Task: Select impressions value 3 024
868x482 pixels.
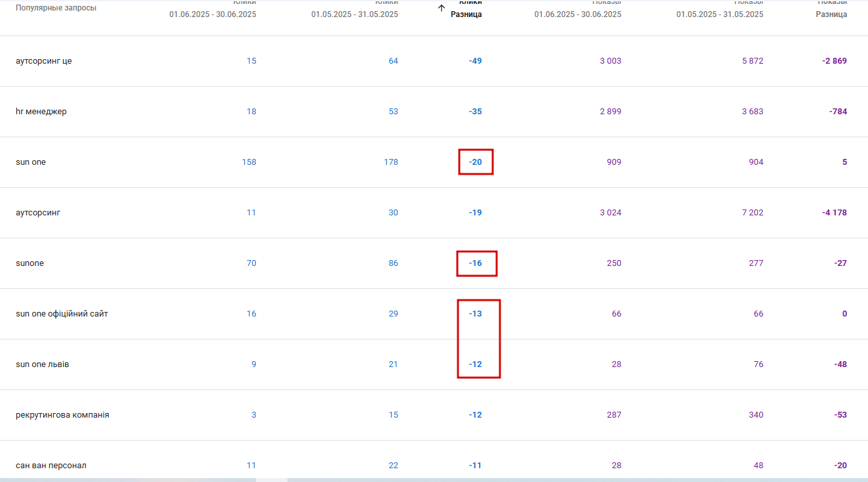Action: point(610,213)
